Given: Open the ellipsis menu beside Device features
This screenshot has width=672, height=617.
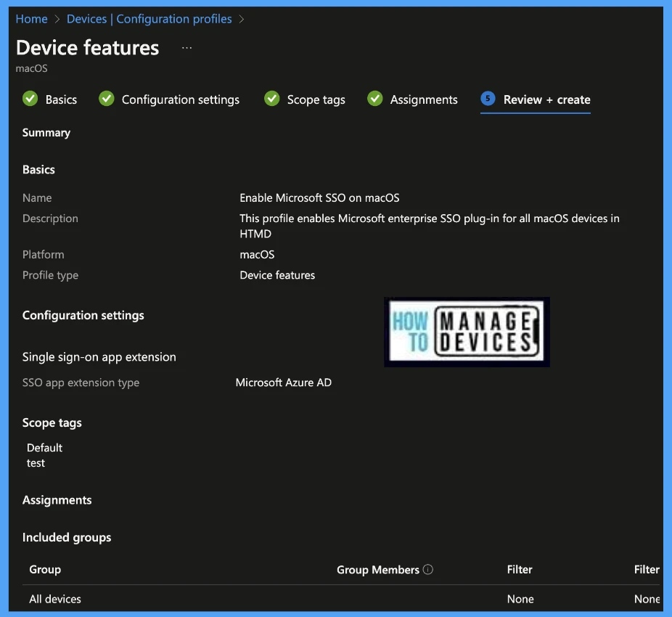Looking at the screenshot, I should tap(187, 48).
